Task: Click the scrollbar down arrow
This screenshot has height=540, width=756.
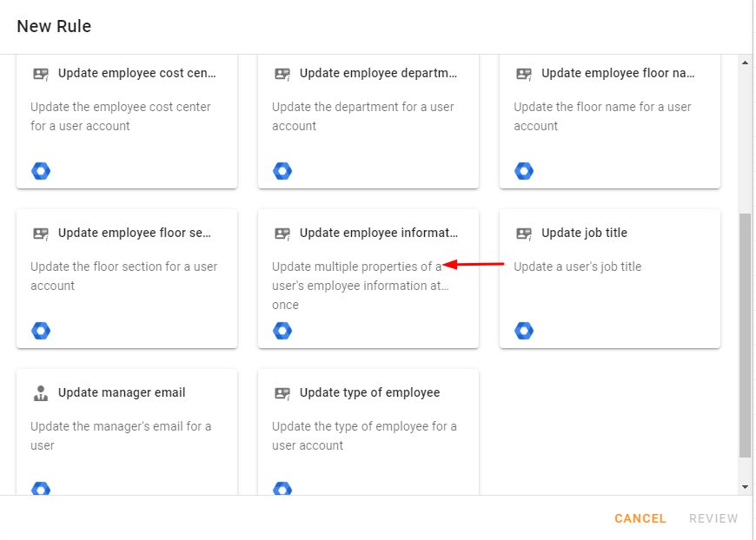Action: 745,486
